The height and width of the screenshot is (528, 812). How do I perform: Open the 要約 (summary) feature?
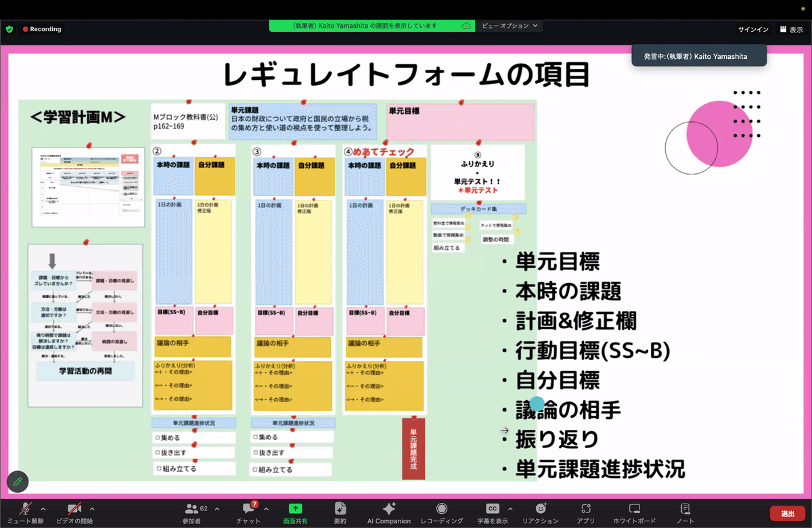coord(340,512)
